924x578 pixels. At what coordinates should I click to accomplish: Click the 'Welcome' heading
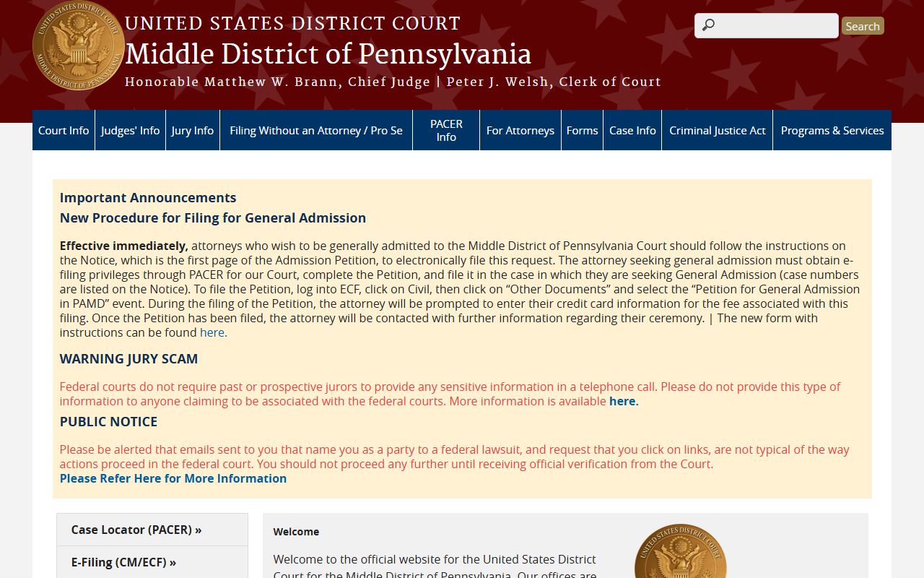tap(296, 531)
